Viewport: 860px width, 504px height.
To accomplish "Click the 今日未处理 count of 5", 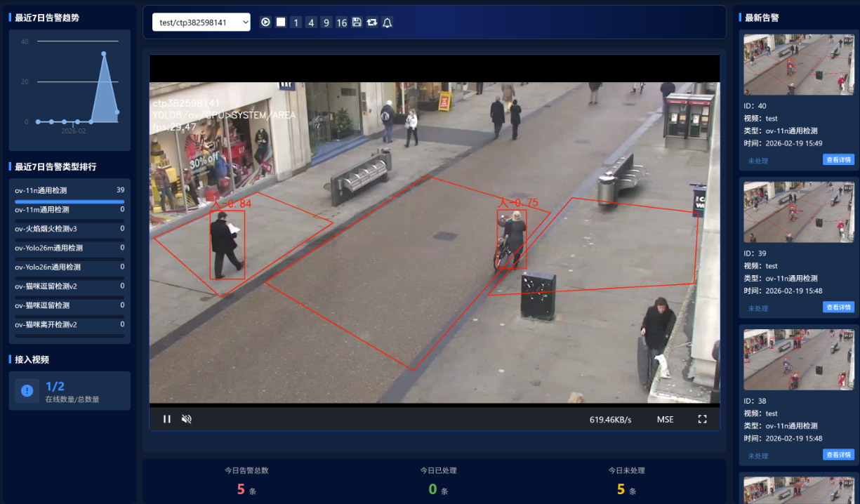I will pos(621,489).
